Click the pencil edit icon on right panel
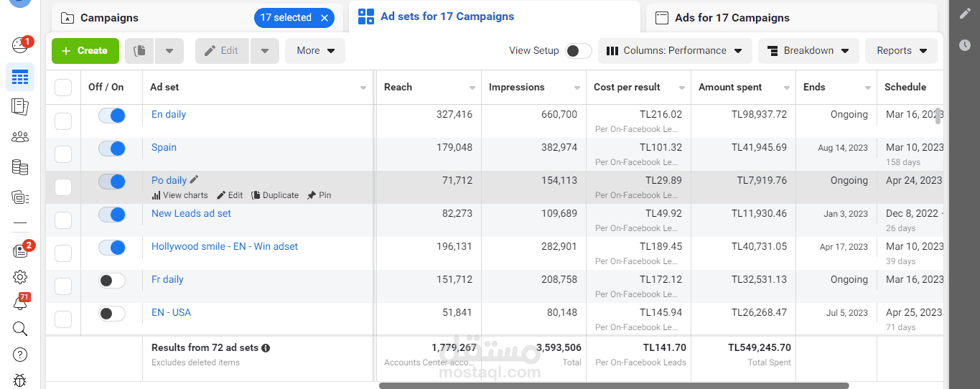Screen dimensions: 980x389 tap(964, 14)
